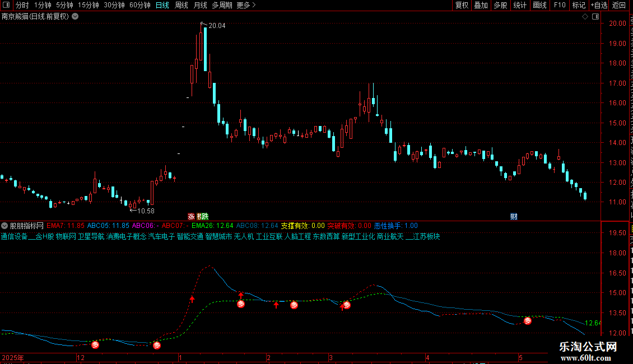Viewport: 633px width, 364px height.
Task: Click the EMA7: 11.85 value
Action: point(66,226)
